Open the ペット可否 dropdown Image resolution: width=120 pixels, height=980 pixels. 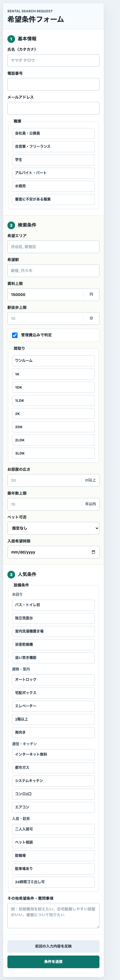pos(53,528)
